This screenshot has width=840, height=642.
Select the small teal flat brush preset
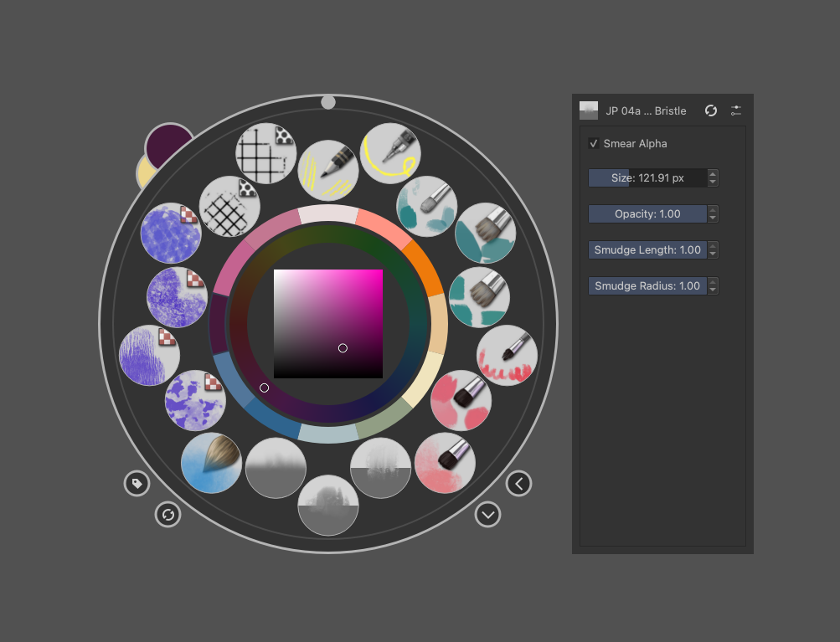point(426,206)
